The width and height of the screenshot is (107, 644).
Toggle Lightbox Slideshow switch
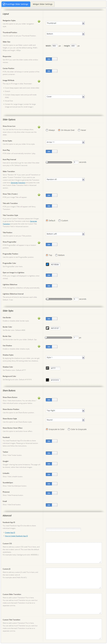pyautogui.click(x=52, y=286)
